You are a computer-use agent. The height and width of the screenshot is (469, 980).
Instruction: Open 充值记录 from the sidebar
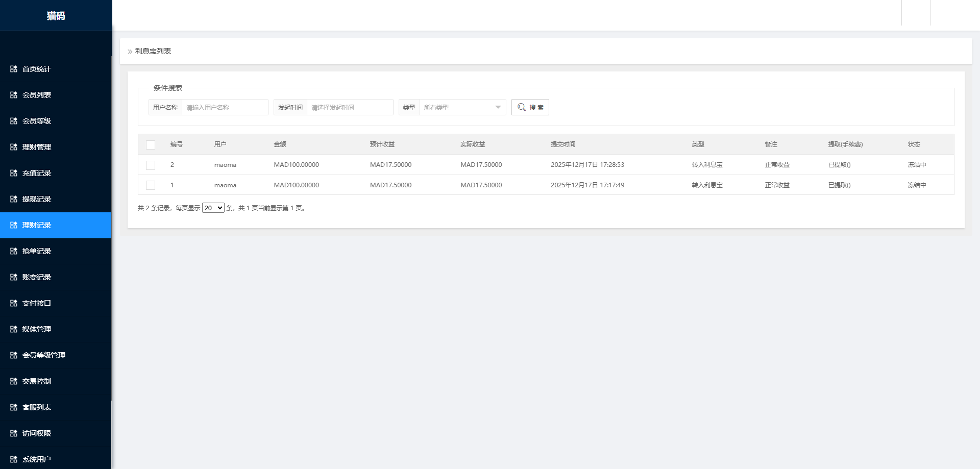click(x=36, y=173)
